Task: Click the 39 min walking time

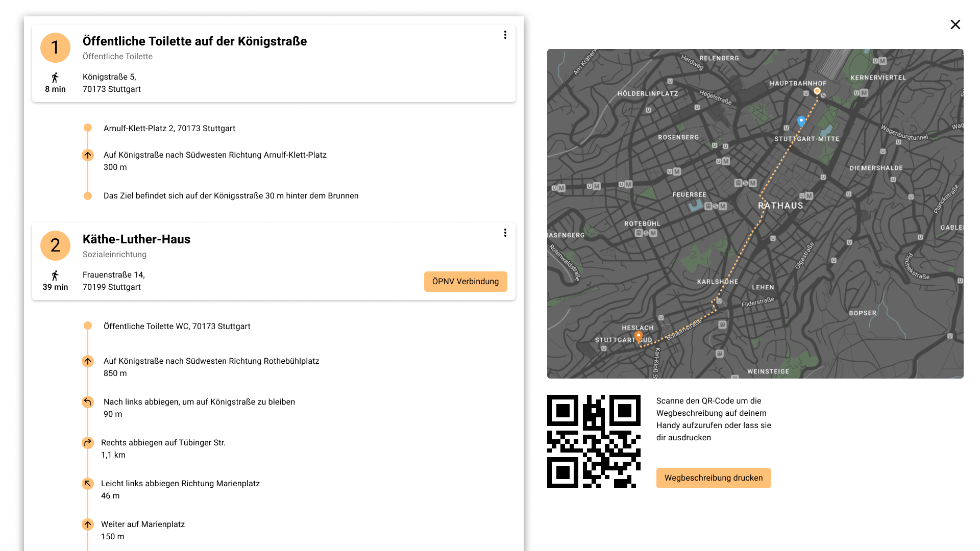Action: tap(55, 287)
